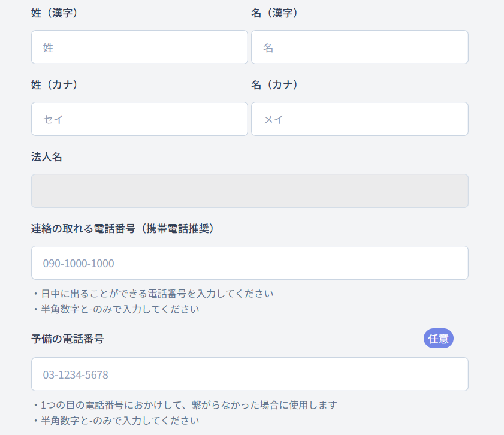
Task: Select the 姓（カナ） label
Action: [55, 85]
